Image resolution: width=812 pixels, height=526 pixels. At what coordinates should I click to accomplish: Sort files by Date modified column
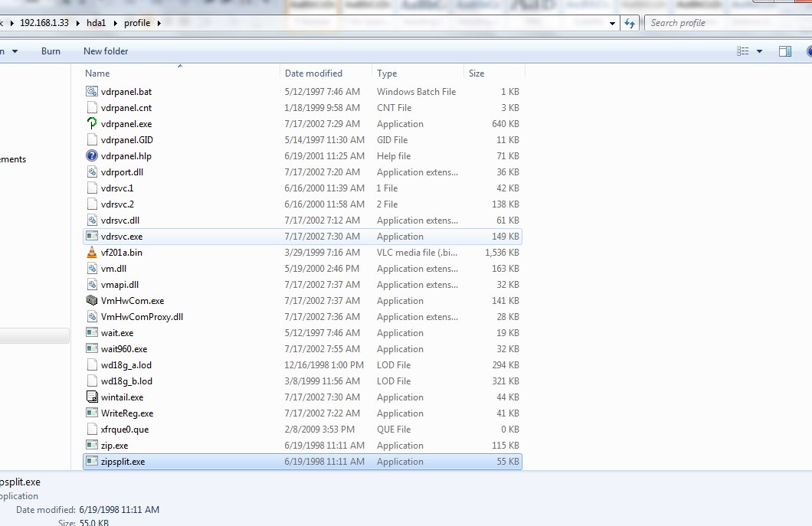coord(313,74)
